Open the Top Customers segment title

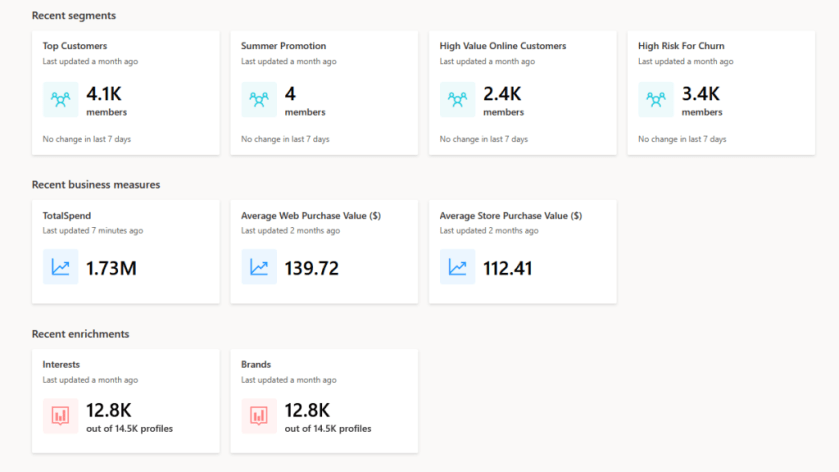[x=75, y=46]
